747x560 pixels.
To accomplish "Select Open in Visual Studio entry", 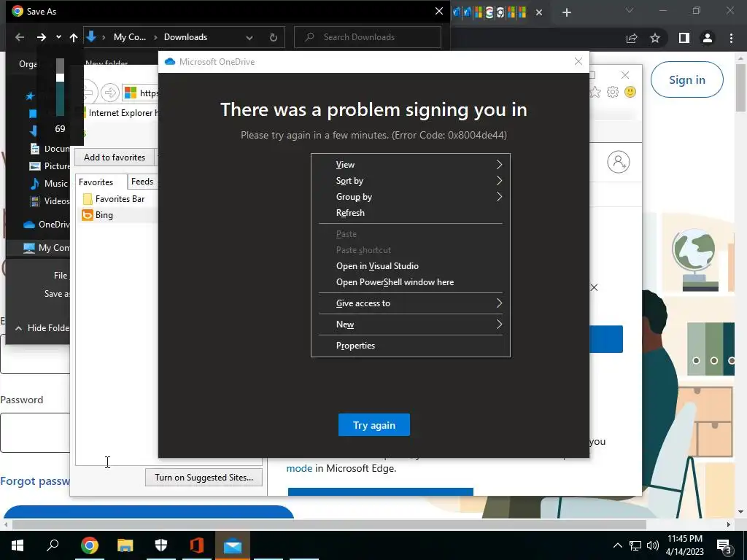I will 411,266.
